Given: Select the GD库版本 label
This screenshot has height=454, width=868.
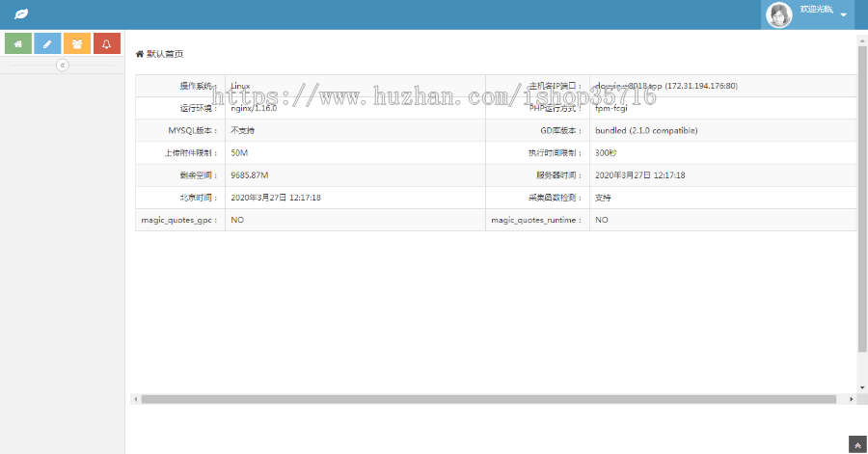Looking at the screenshot, I should [561, 130].
